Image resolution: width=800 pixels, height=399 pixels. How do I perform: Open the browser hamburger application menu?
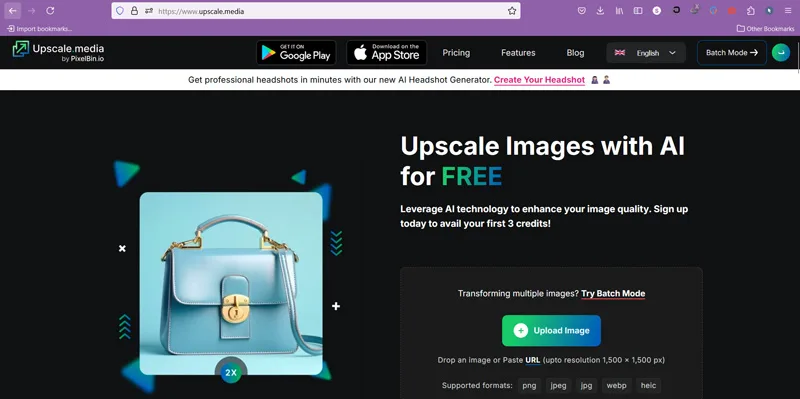click(x=788, y=11)
